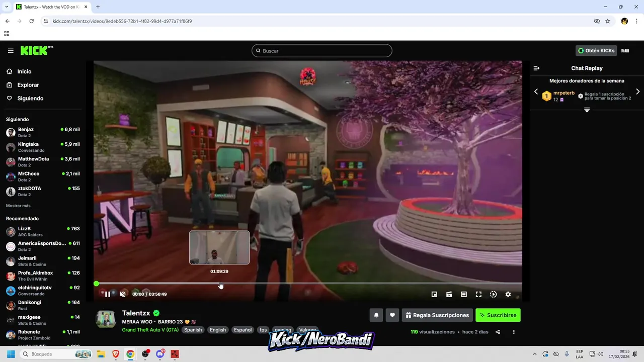Click the Suscribirse button
Screen dimensions: 644x362
pos(498,315)
